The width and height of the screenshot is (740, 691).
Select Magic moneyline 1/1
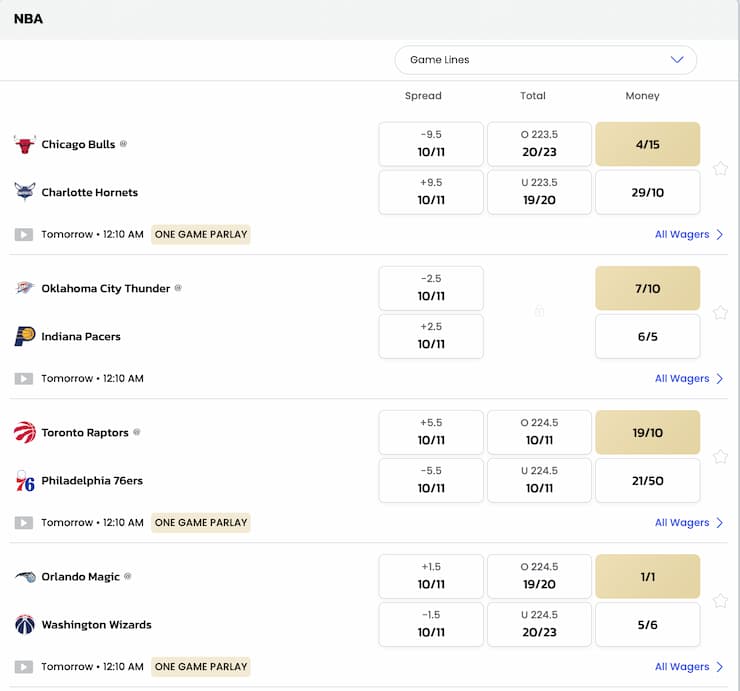648,576
